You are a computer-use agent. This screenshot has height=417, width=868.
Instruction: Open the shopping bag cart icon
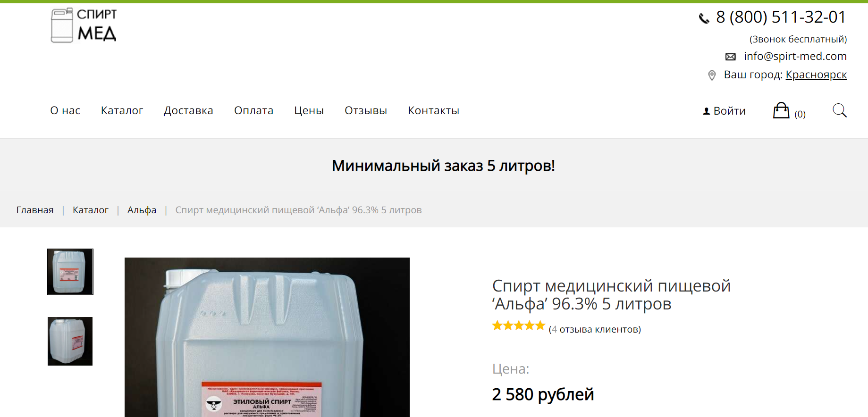[x=781, y=110]
